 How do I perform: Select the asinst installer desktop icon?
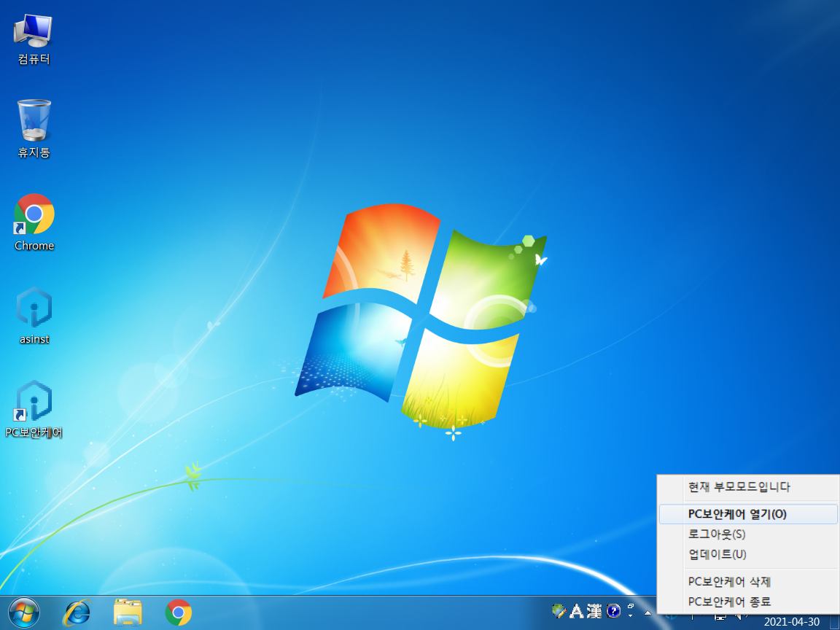click(34, 316)
